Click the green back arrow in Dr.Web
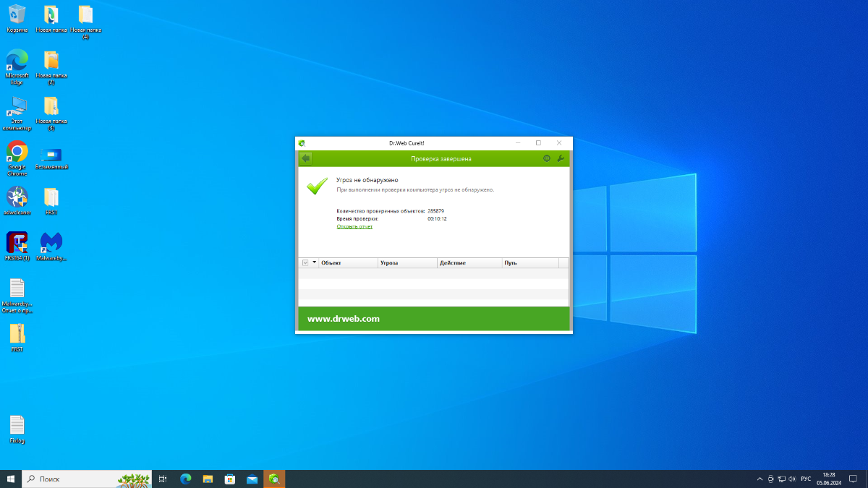868x488 pixels. click(x=305, y=158)
